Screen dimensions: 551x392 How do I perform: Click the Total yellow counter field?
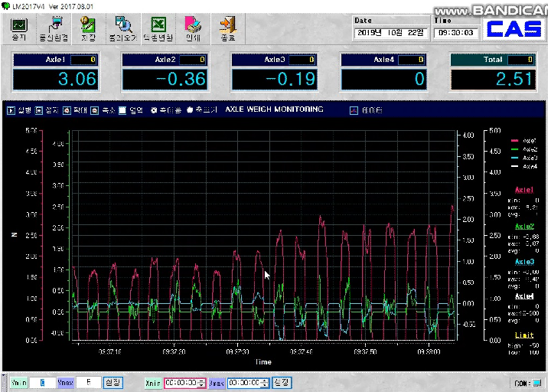(x=521, y=60)
